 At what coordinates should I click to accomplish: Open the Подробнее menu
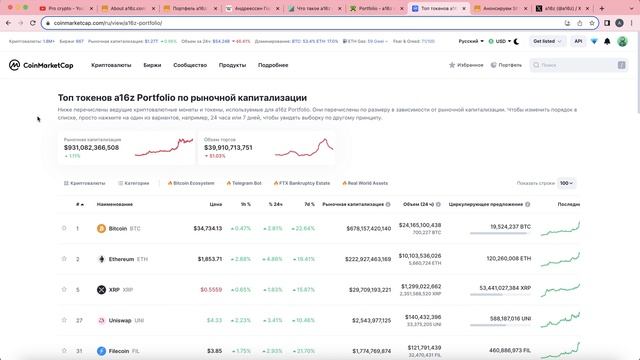pyautogui.click(x=273, y=65)
